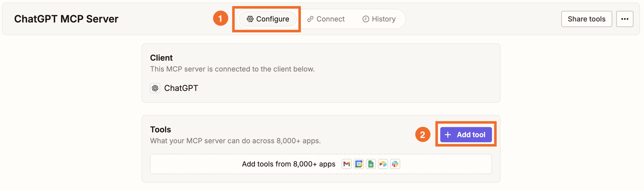644x191 pixels.
Task: Click the Tools section heading
Action: [x=161, y=130]
